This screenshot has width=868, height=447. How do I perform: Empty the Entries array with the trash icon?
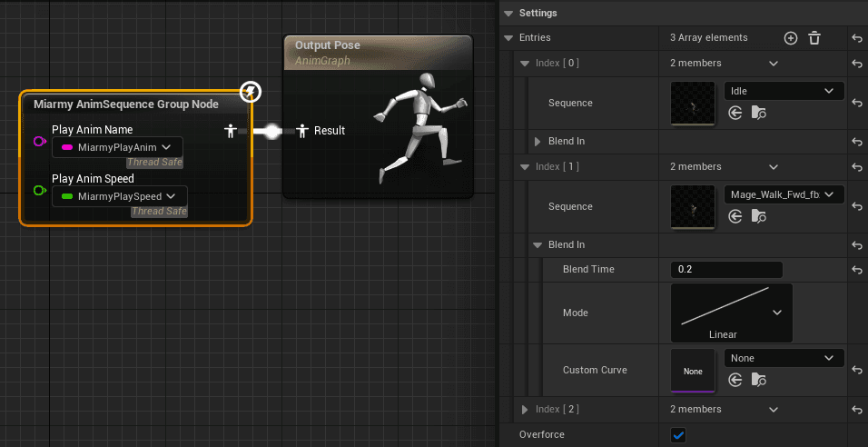(x=814, y=38)
